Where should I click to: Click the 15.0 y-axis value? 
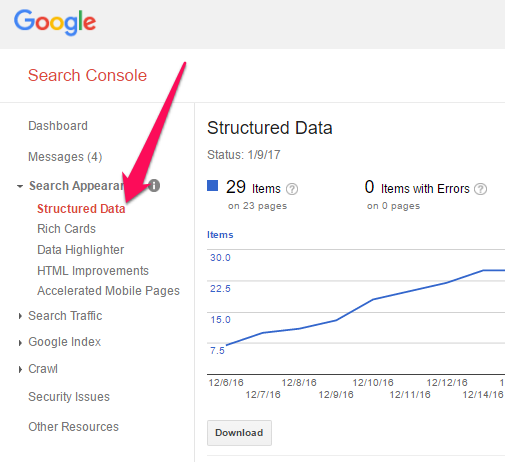point(220,320)
